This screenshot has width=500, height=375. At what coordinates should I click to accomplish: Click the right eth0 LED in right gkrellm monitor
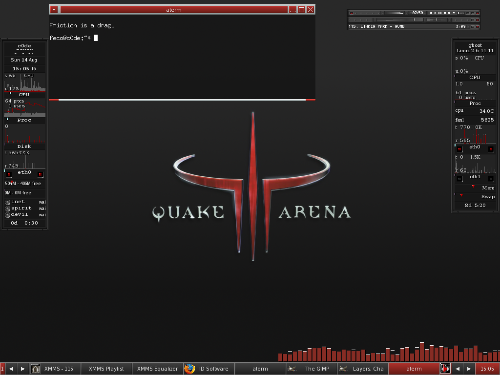(491, 149)
